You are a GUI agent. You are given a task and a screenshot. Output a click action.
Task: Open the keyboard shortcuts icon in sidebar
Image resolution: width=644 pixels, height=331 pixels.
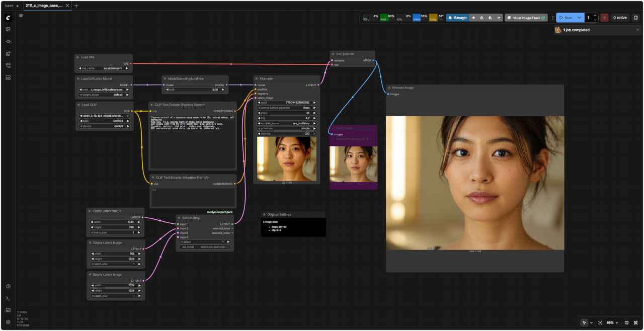click(x=8, y=310)
